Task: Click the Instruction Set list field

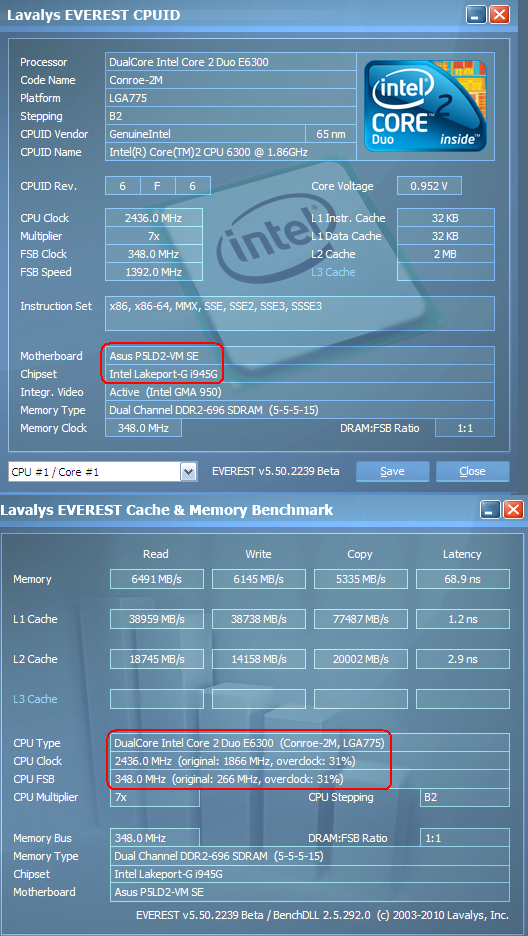Action: pyautogui.click(x=299, y=313)
